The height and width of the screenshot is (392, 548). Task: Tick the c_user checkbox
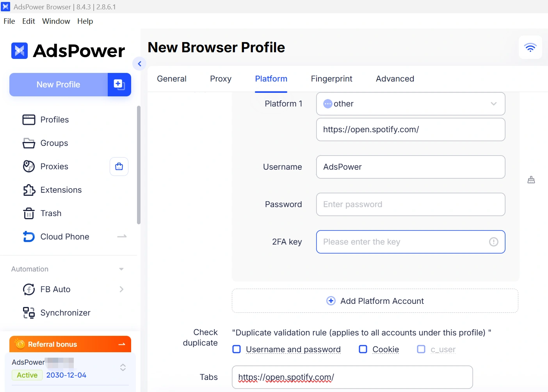[x=421, y=349]
